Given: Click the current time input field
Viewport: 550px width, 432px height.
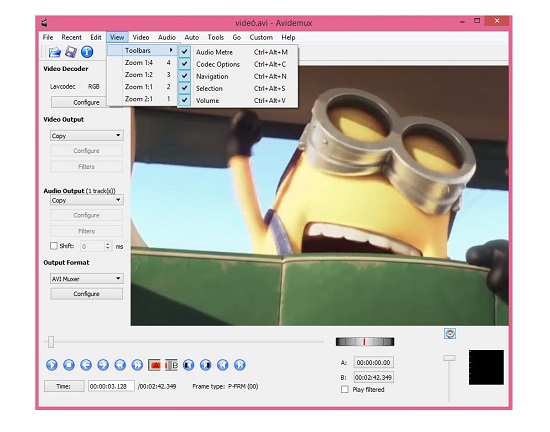Looking at the screenshot, I should click(111, 386).
